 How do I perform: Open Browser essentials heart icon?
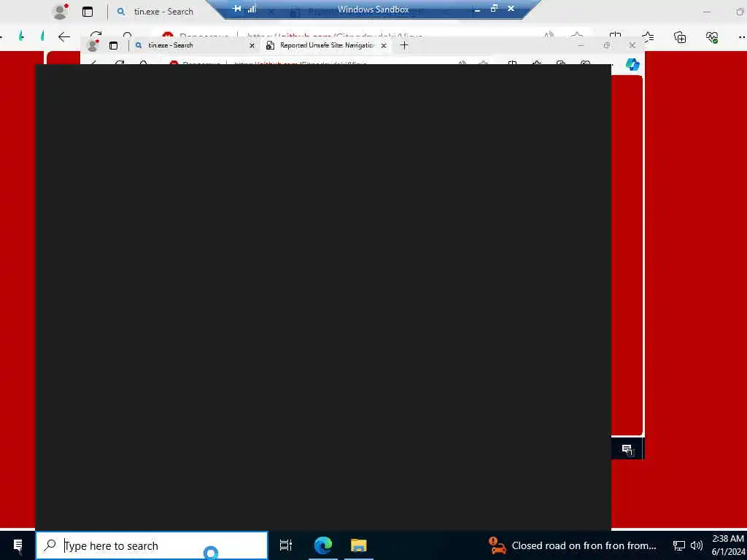(712, 37)
